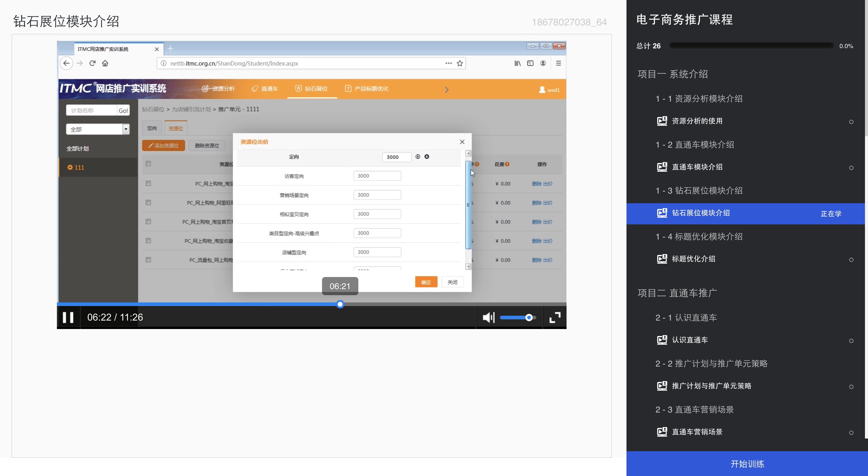Pause the video playback
Screen dimensions: 868x476
[68, 317]
